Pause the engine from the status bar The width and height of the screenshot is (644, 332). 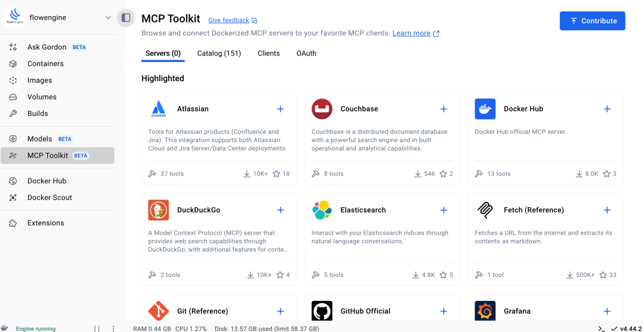click(97, 328)
